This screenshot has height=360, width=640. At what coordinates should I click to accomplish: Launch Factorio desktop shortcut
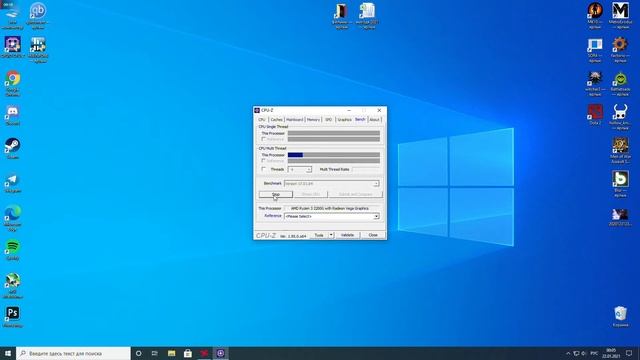coord(620,50)
